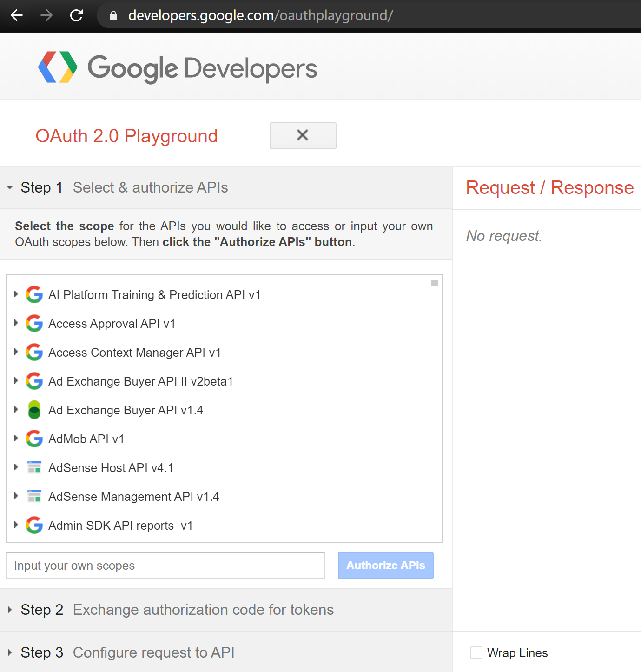Click the Google icon beside AI Platform Training
Viewport: 641px width, 672px height.
pos(34,294)
